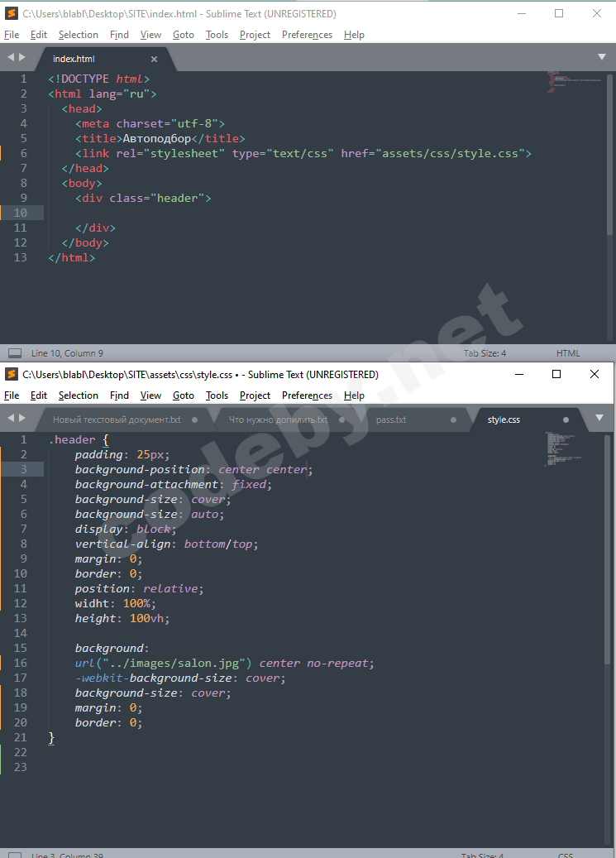The image size is (616, 858).
Task: Open Goto menu in index.html window
Action: point(184,35)
